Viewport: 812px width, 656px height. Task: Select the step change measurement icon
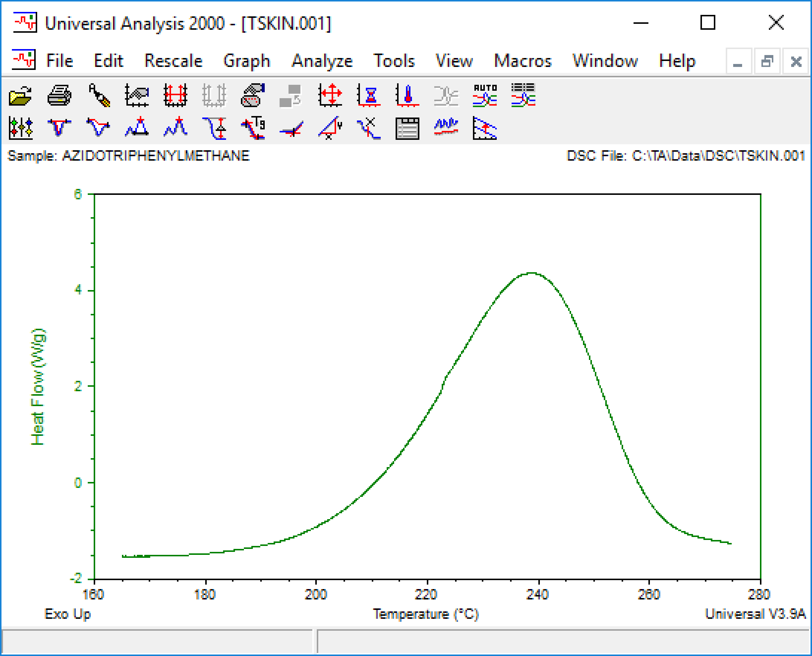(x=214, y=128)
